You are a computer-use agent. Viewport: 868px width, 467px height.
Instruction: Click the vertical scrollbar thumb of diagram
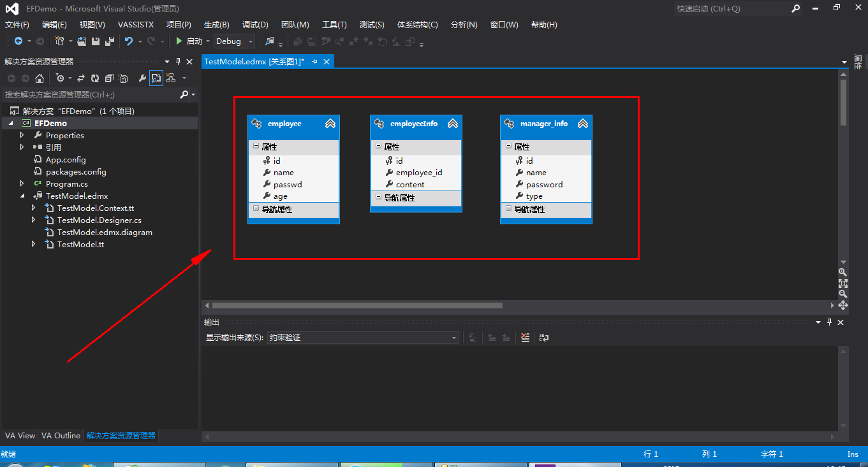(x=843, y=102)
